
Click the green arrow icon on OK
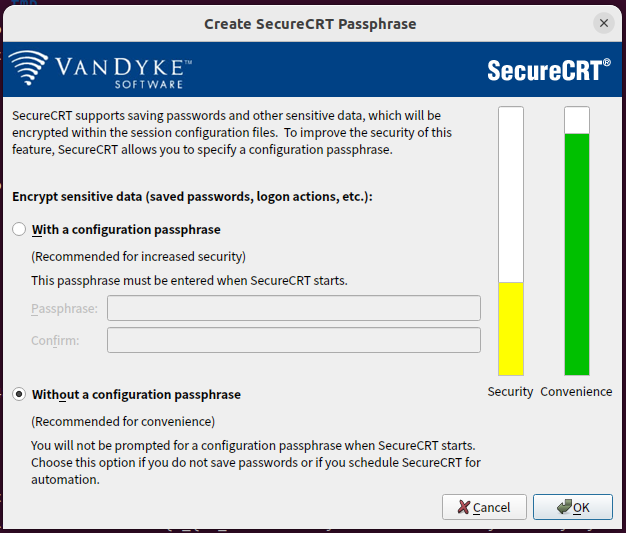pyautogui.click(x=564, y=507)
